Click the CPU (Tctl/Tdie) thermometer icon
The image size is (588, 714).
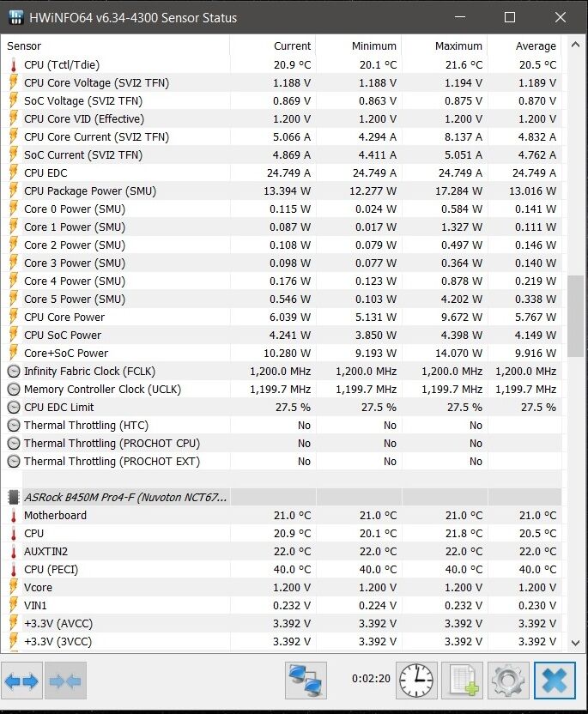click(14, 65)
